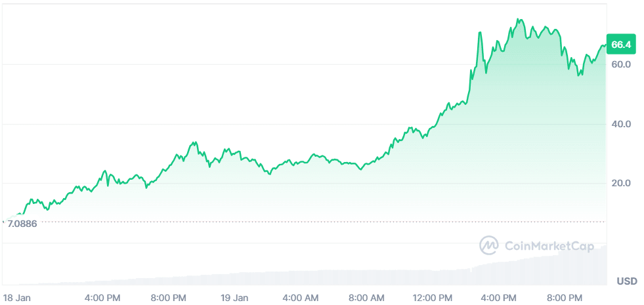The height and width of the screenshot is (305, 644).
Task: Click the dotted opening-price baseline
Action: [x=328, y=222]
